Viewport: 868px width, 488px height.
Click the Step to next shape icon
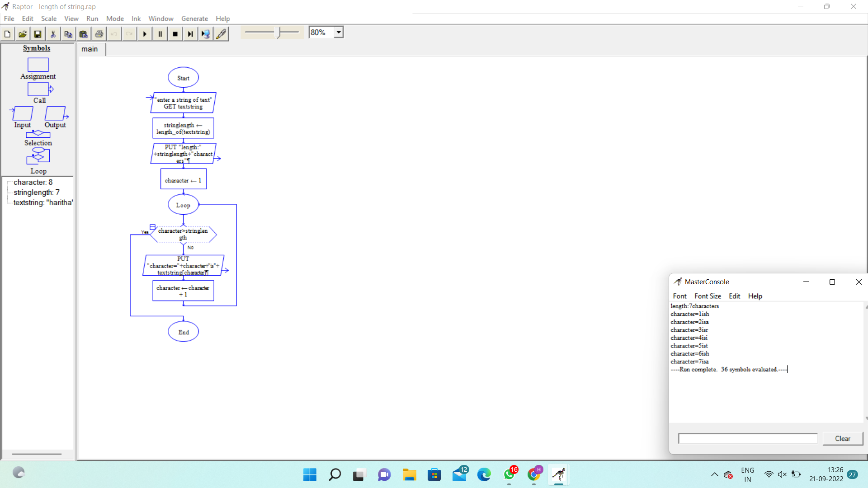(x=190, y=34)
